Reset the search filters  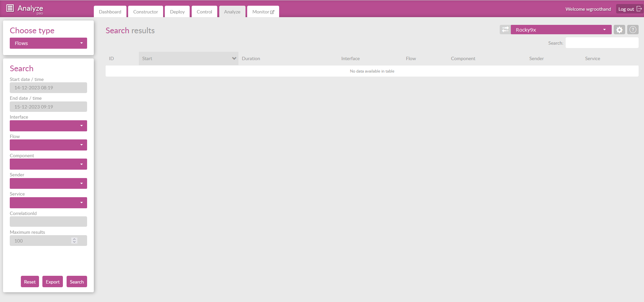30,282
